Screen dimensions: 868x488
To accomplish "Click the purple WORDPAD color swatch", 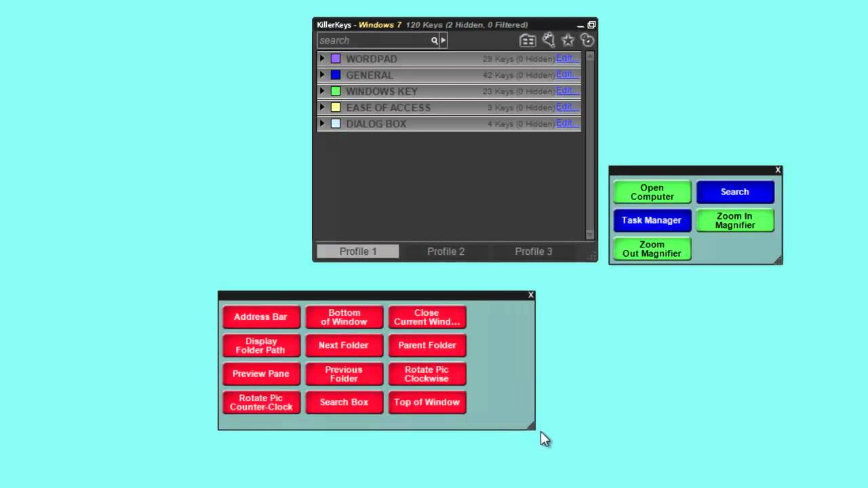I will click(336, 59).
